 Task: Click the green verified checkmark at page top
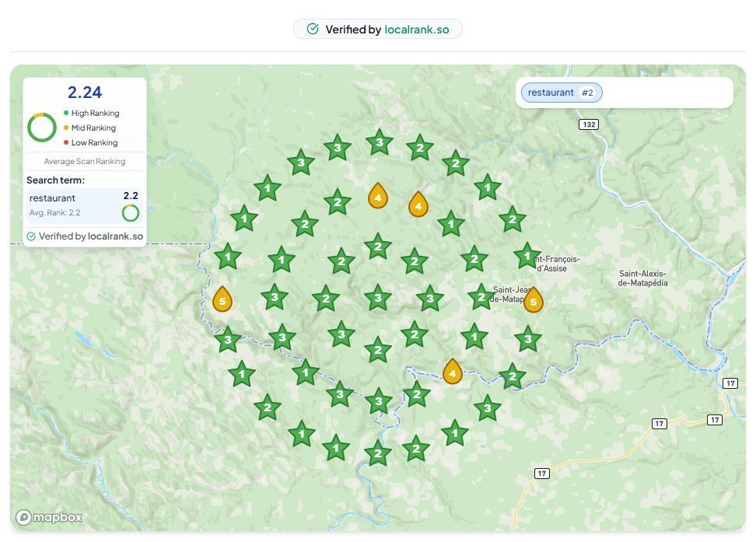[x=312, y=29]
